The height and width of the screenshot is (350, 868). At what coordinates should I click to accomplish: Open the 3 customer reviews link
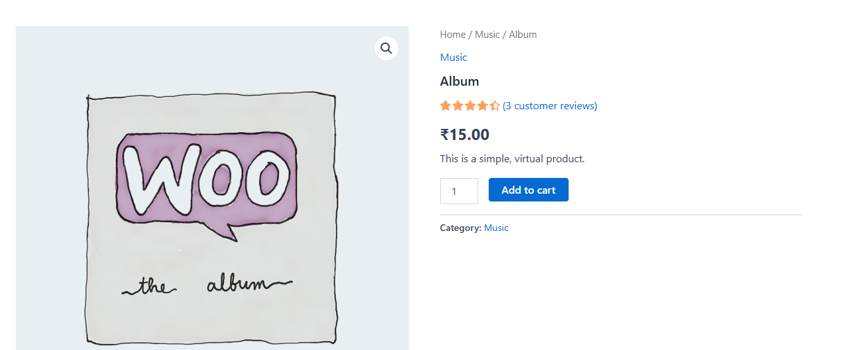coord(550,106)
